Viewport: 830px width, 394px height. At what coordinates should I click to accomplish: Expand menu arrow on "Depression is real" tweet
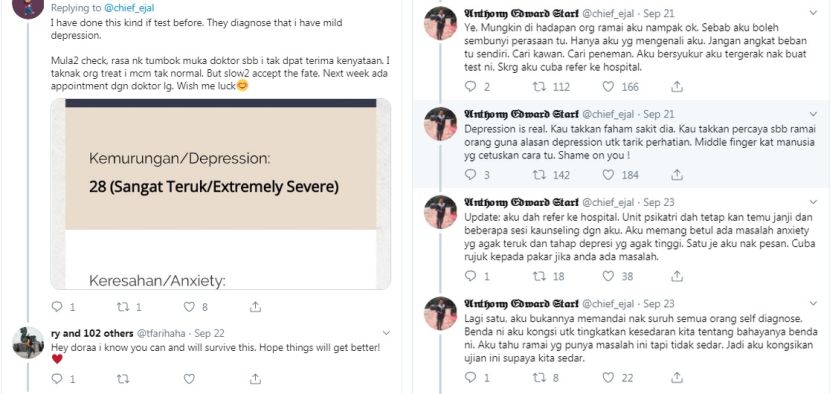(x=813, y=114)
